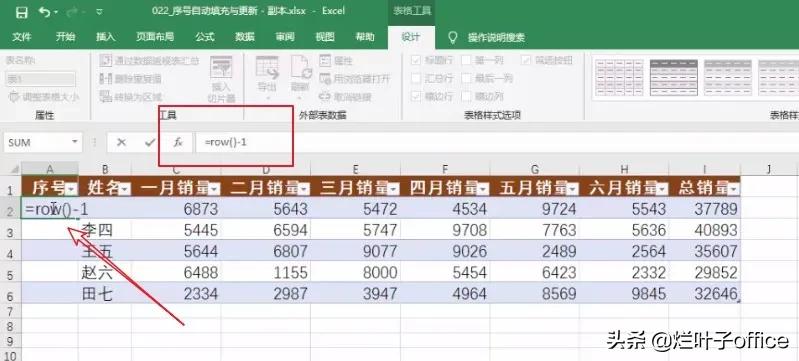Toggle the 最后一列 last column checkbox

tap(466, 79)
